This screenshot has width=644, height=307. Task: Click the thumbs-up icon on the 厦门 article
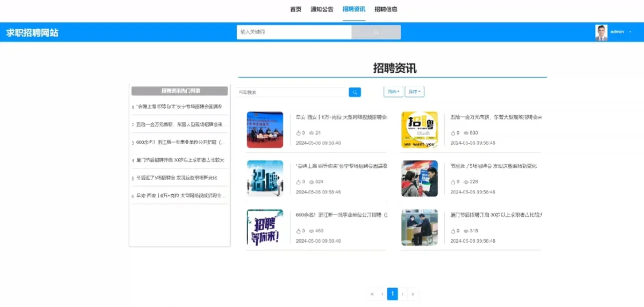[x=453, y=230]
